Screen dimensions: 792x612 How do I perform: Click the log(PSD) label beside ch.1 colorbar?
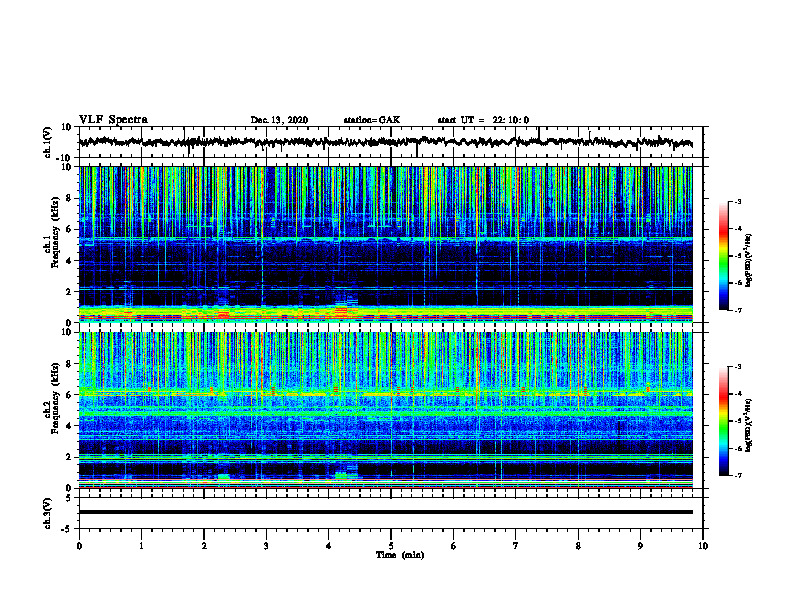coord(749,261)
